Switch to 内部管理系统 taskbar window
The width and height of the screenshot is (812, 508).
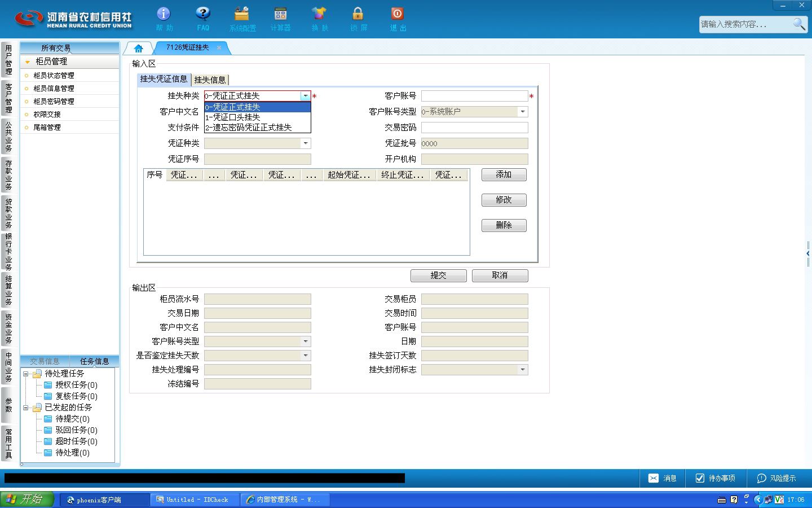point(285,500)
